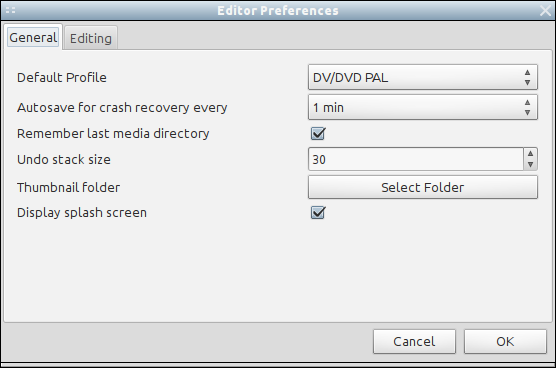
Task: Open the Default Profile dropdown
Action: point(423,77)
